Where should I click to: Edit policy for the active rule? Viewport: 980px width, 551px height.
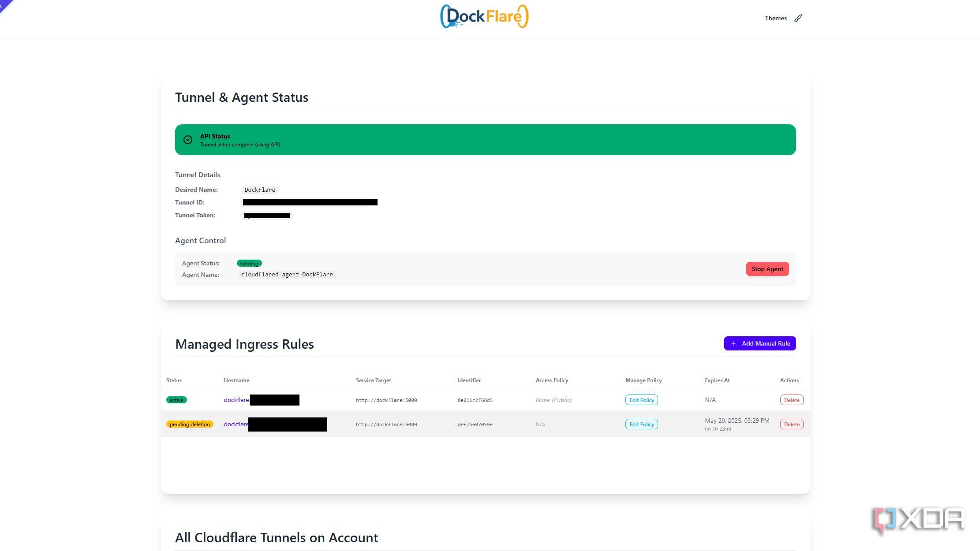tap(642, 400)
